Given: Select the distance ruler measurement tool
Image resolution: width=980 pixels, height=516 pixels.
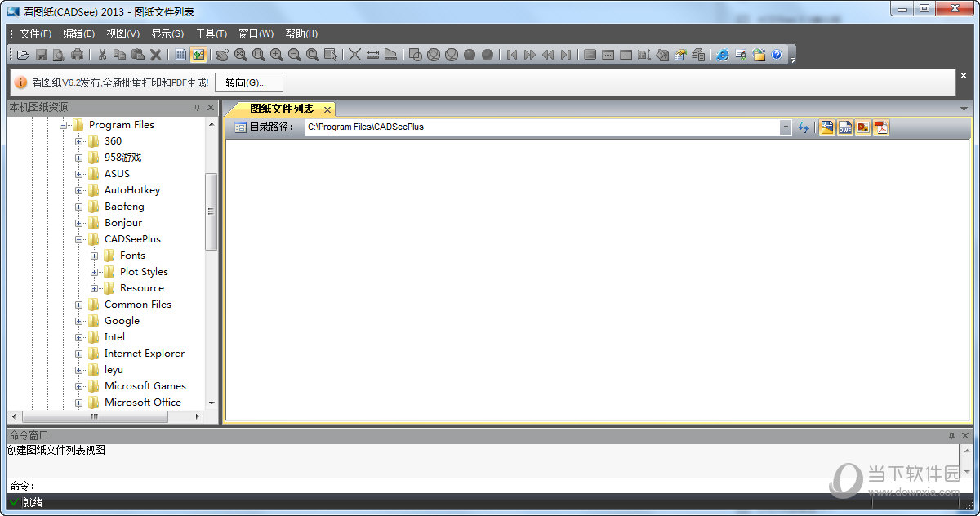Looking at the screenshot, I should click(373, 55).
